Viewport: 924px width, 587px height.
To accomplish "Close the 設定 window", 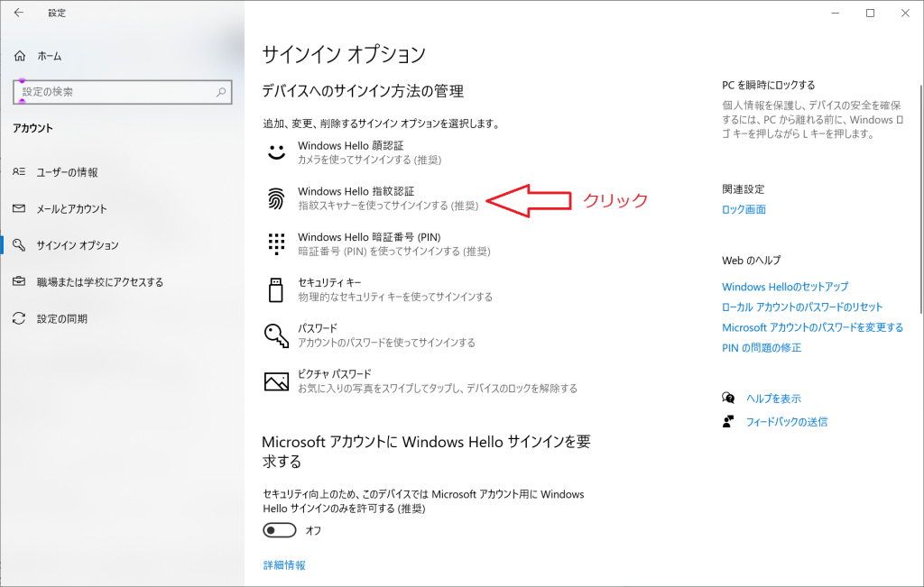I will point(905,13).
